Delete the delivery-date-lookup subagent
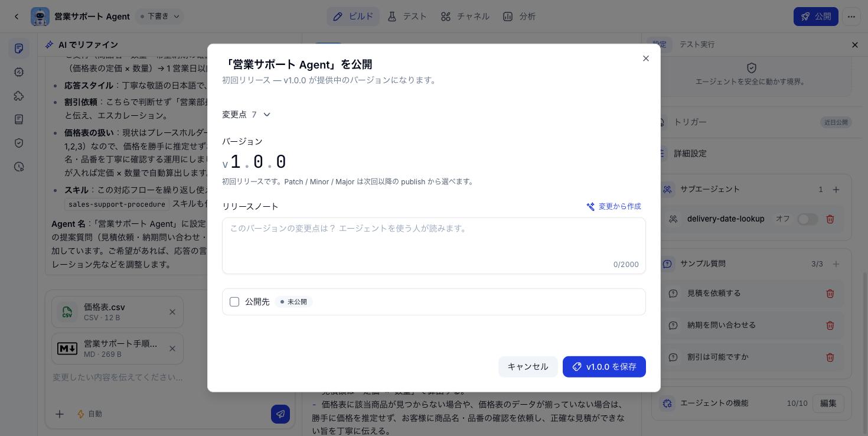Image resolution: width=868 pixels, height=436 pixels. click(830, 219)
